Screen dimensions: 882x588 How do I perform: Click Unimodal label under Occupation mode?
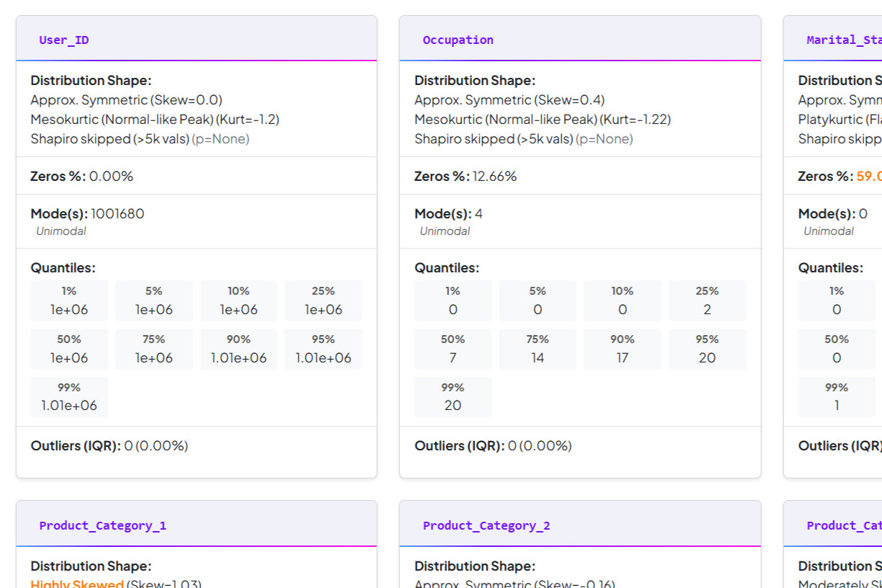[445, 231]
